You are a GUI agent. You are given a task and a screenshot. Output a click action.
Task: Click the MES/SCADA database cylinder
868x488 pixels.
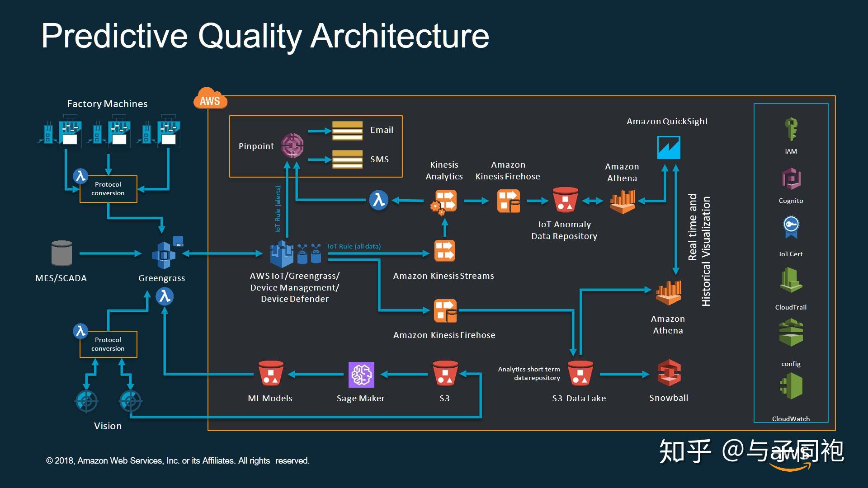pyautogui.click(x=62, y=253)
